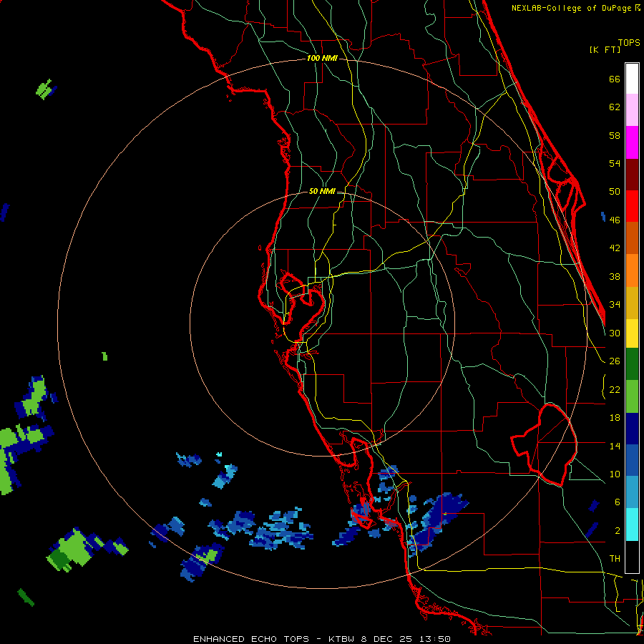This screenshot has width=644, height=644.
Task: Select the TOPS legend title
Action: pos(629,42)
